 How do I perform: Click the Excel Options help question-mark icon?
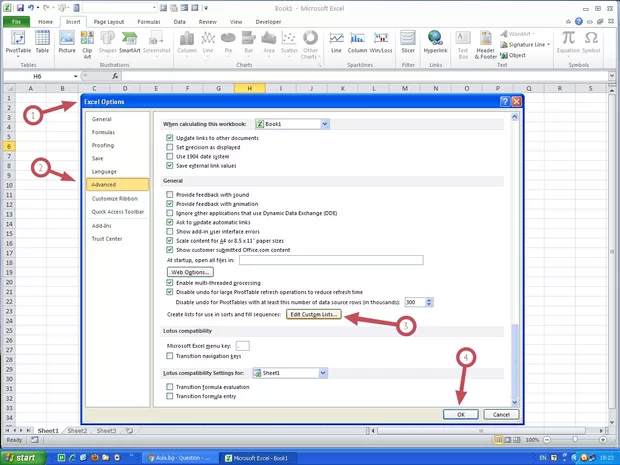503,102
